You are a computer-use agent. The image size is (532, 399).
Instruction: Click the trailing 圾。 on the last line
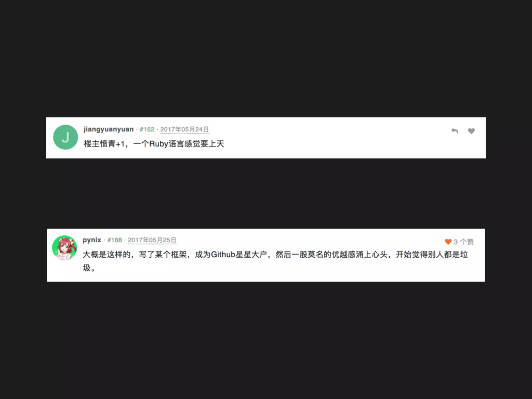(89, 268)
